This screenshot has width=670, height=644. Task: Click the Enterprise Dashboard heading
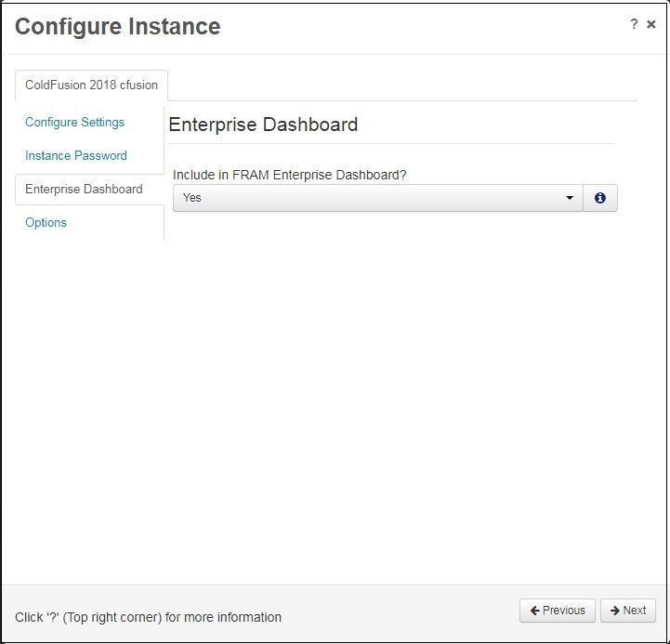tap(263, 125)
